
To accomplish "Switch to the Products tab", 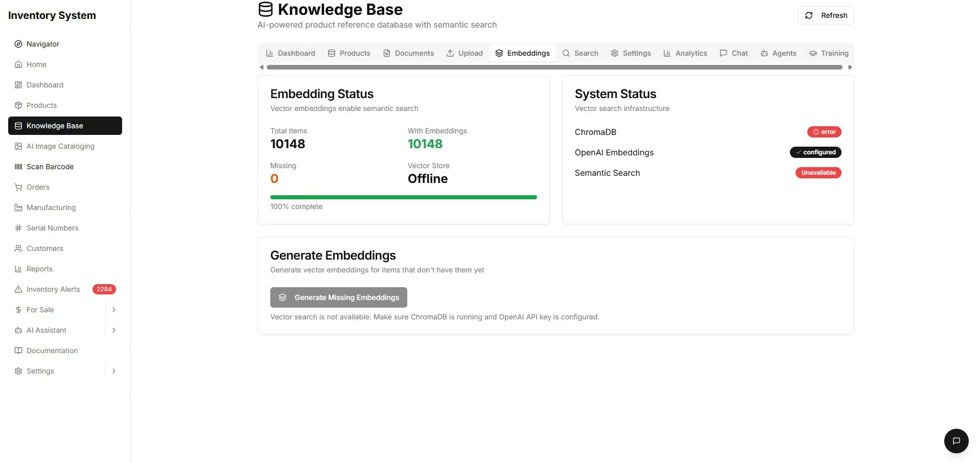I will (x=349, y=53).
